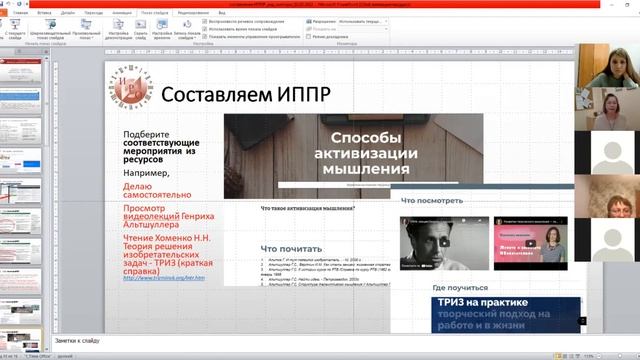The image size is (640, 360).
Task: Toggle the play narrations checkbox
Action: click(205, 21)
